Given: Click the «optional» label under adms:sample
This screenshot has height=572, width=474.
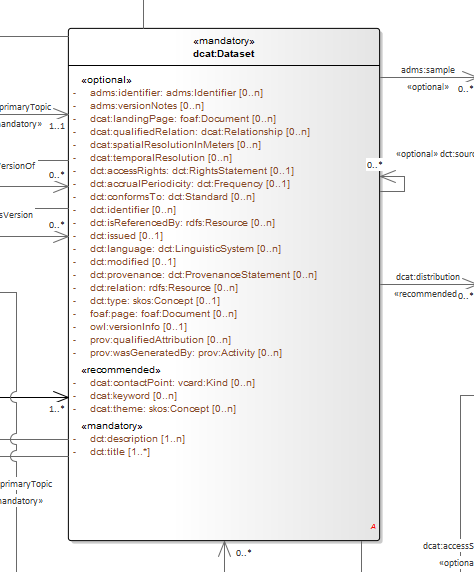Looking at the screenshot, I should click(x=428, y=87).
